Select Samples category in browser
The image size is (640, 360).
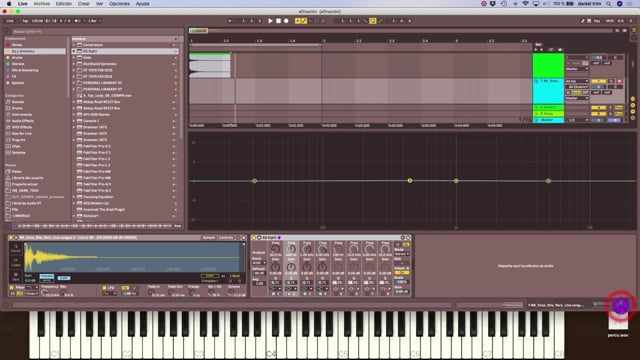click(x=19, y=153)
